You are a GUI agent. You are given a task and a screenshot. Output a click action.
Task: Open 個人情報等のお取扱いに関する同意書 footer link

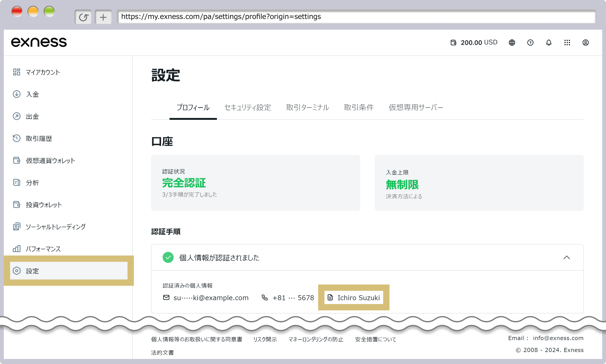click(x=197, y=339)
